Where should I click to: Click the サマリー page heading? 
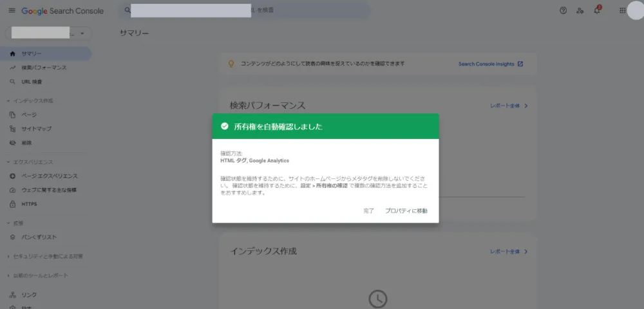coord(135,33)
